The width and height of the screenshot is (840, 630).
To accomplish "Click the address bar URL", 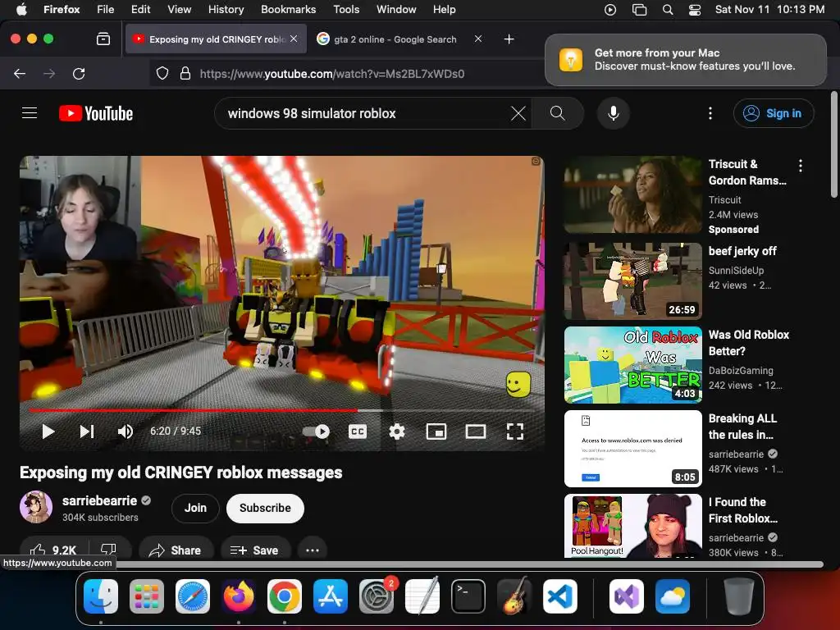I will [332, 73].
